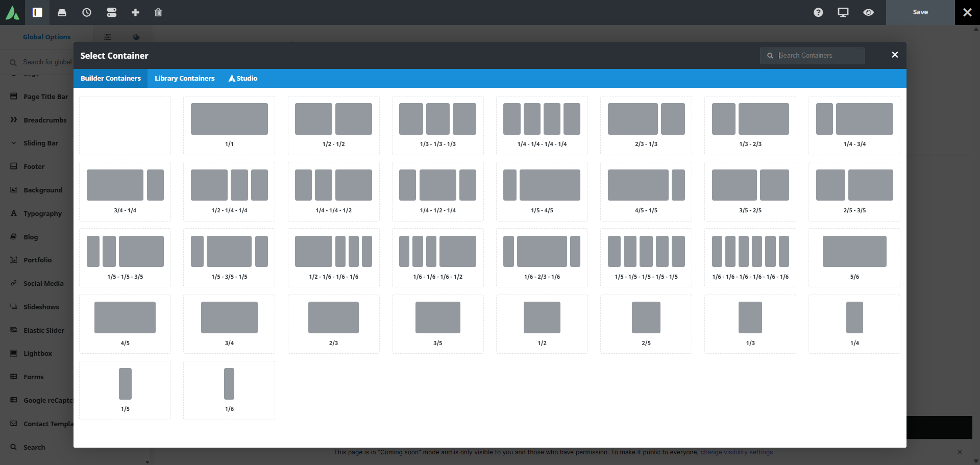The height and width of the screenshot is (465, 980).
Task: Close the Select Container dialog
Action: click(894, 55)
